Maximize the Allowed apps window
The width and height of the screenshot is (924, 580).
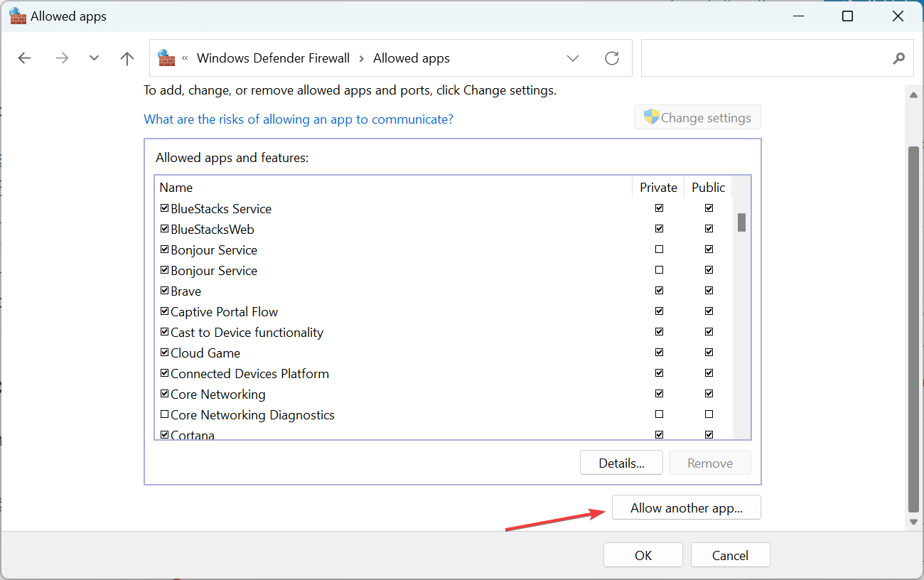[x=847, y=16]
